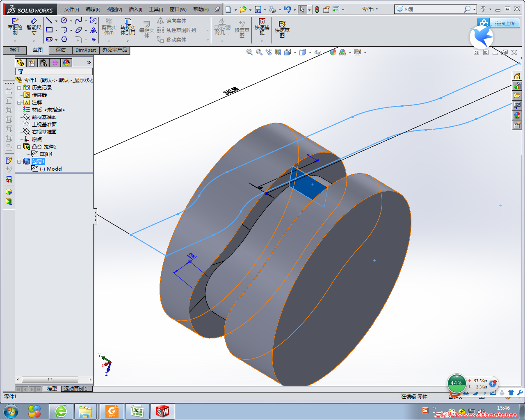Open the Rectangle tool dropdown arrow
This screenshot has width=525, height=420.
56,30
